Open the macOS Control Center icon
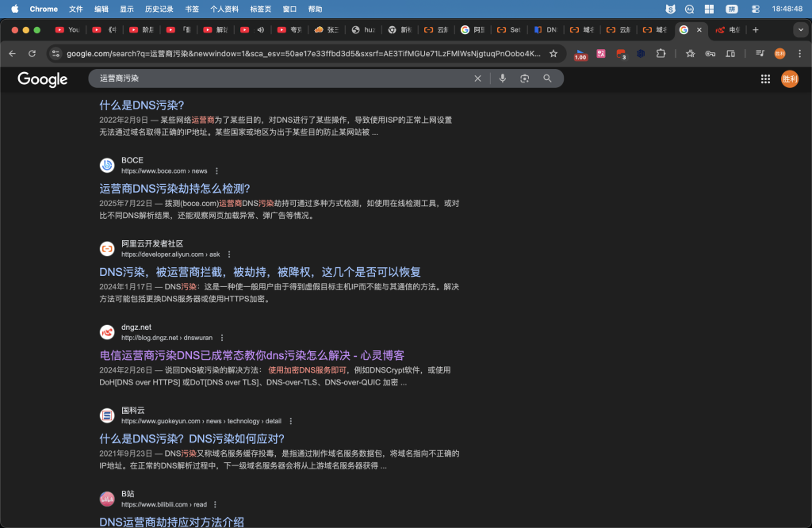Screen dimensions: 812x528 pos(755,9)
